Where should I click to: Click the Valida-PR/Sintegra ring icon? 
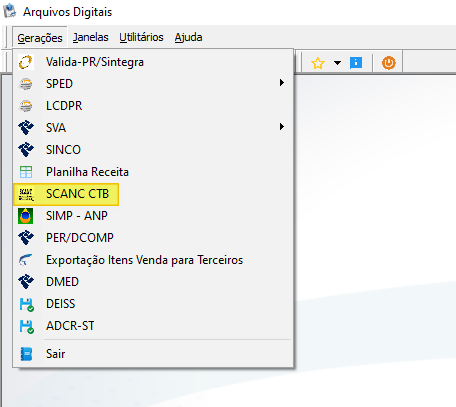click(x=26, y=62)
